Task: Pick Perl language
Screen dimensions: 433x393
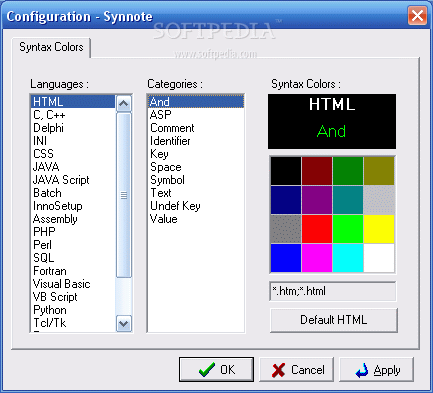Action: click(x=73, y=245)
